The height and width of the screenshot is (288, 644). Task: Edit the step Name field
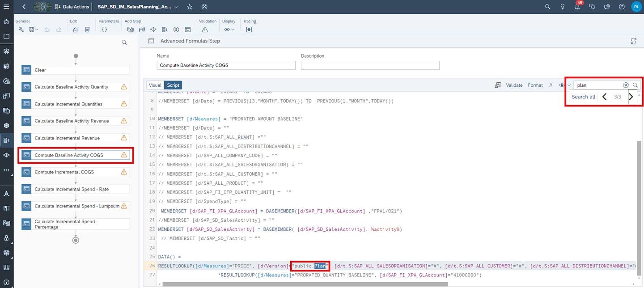click(x=226, y=65)
